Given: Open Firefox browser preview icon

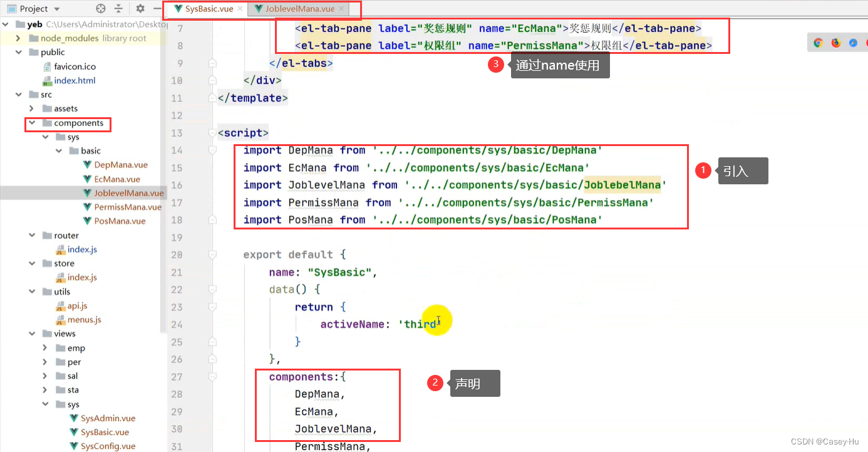Looking at the screenshot, I should click(835, 42).
